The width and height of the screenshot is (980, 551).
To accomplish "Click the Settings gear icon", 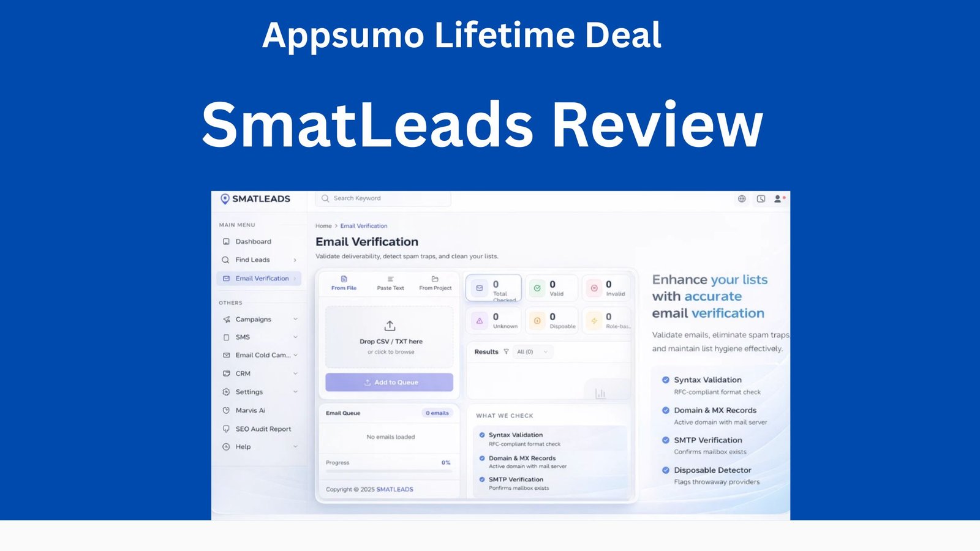I will pos(226,392).
